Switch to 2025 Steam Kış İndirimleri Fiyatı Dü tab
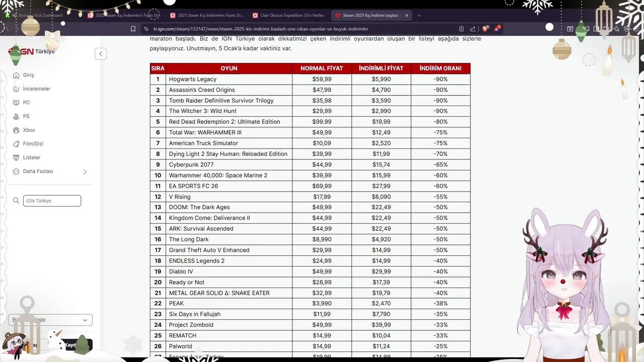The width and height of the screenshot is (644, 362). pos(123,15)
